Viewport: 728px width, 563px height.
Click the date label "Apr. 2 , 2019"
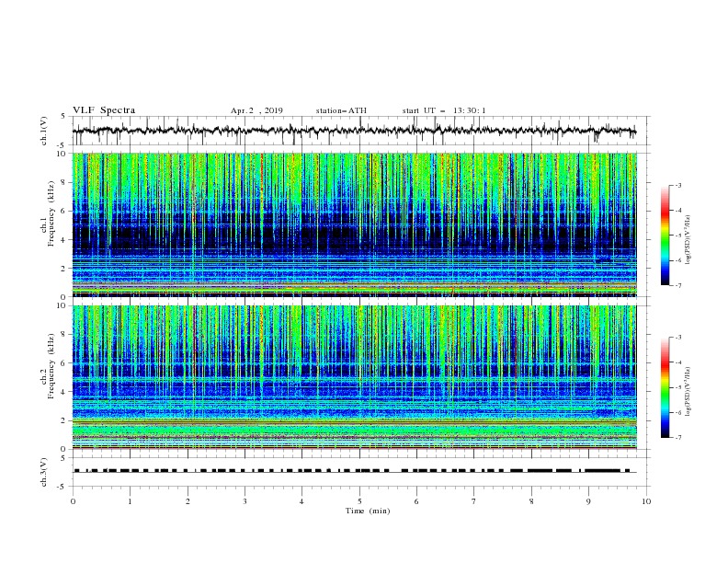[x=256, y=110]
